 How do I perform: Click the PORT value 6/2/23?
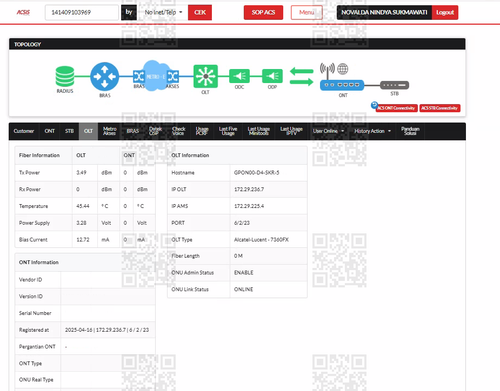pos(242,223)
